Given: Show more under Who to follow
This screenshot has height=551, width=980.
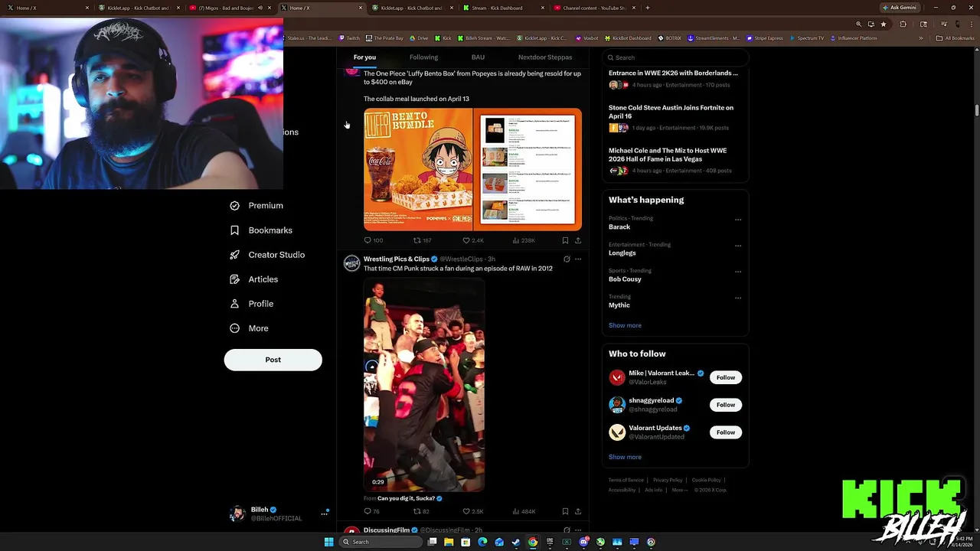Looking at the screenshot, I should pyautogui.click(x=625, y=457).
